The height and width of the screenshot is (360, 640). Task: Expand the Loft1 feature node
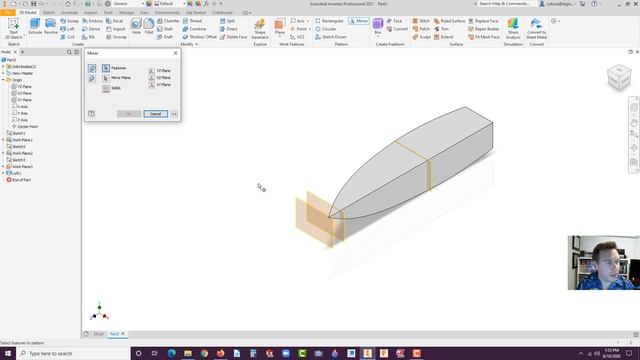click(3, 173)
